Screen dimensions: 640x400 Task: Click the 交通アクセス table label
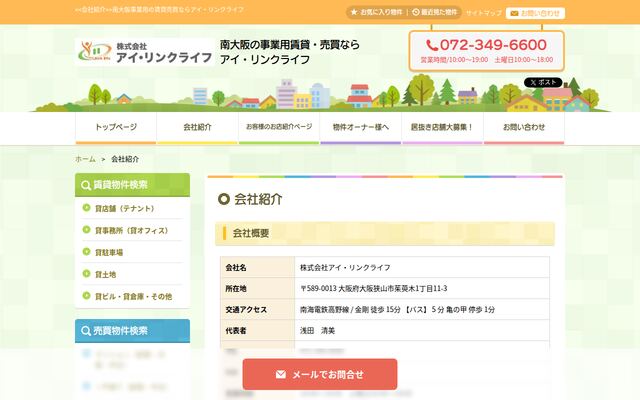coord(246,310)
